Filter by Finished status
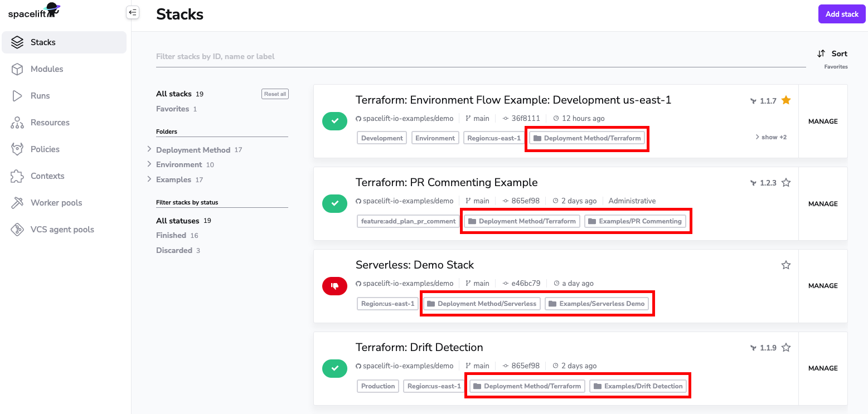This screenshot has width=868, height=414. click(x=171, y=236)
